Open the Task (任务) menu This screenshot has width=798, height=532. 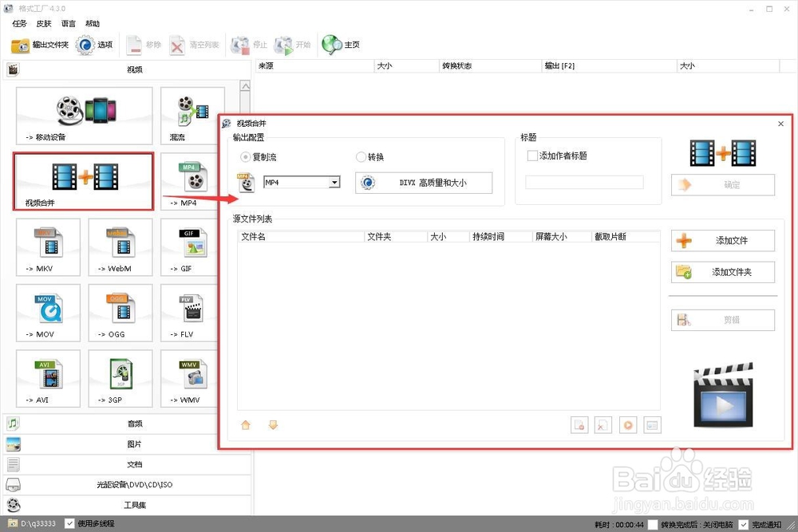click(x=19, y=23)
